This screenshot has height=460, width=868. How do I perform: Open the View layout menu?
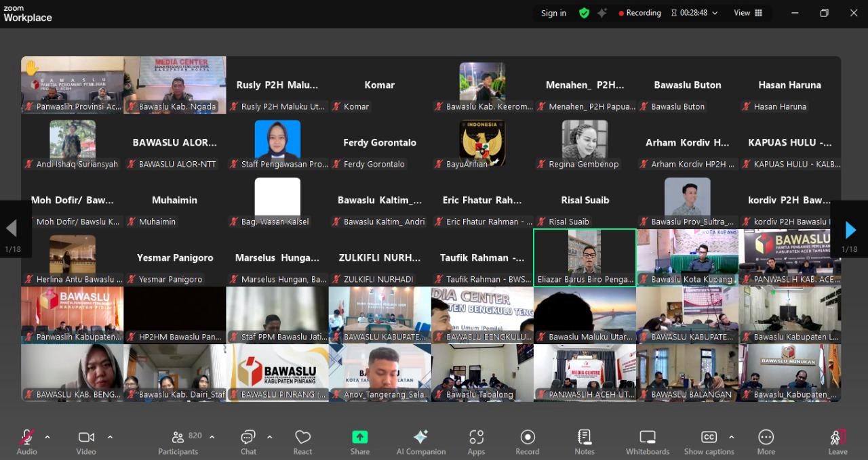coord(748,13)
